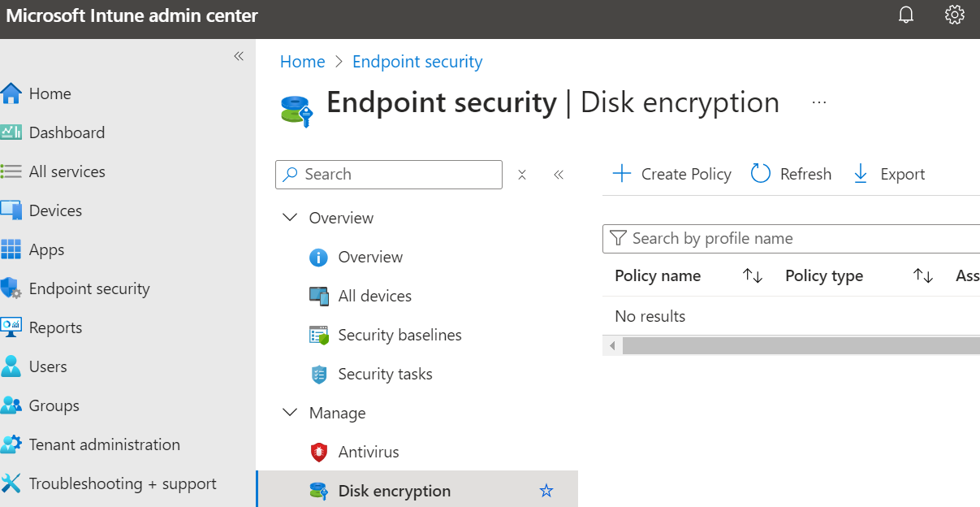
Task: Favorite Disk encryption with the star
Action: 546,491
